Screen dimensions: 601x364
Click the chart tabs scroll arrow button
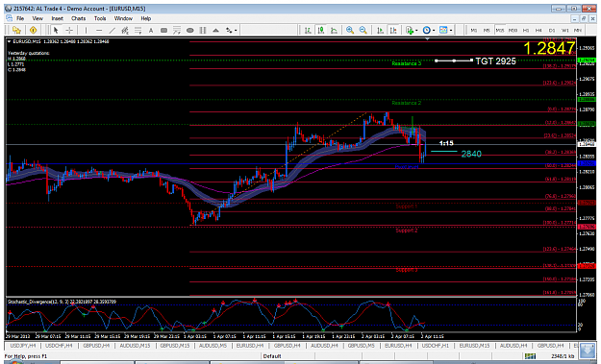tap(588, 351)
